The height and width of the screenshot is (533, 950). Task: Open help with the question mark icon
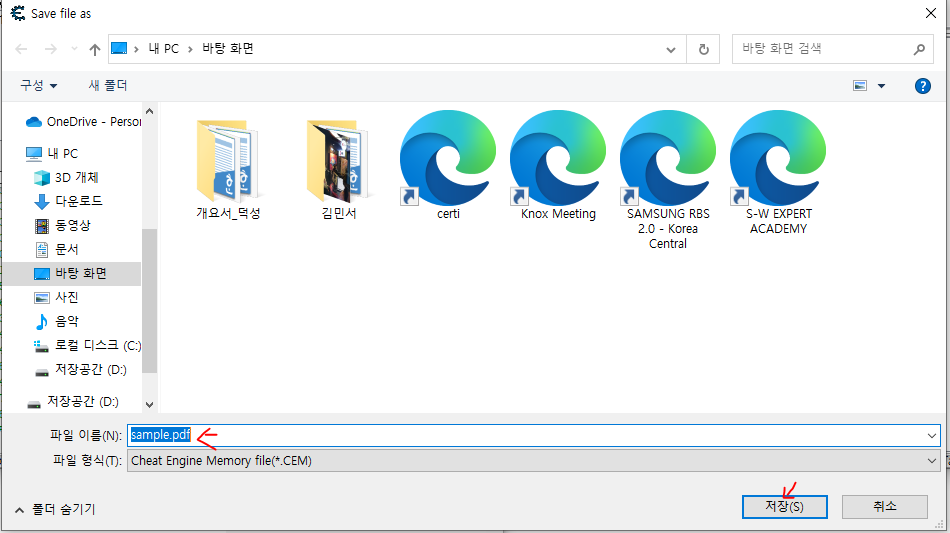[x=922, y=86]
